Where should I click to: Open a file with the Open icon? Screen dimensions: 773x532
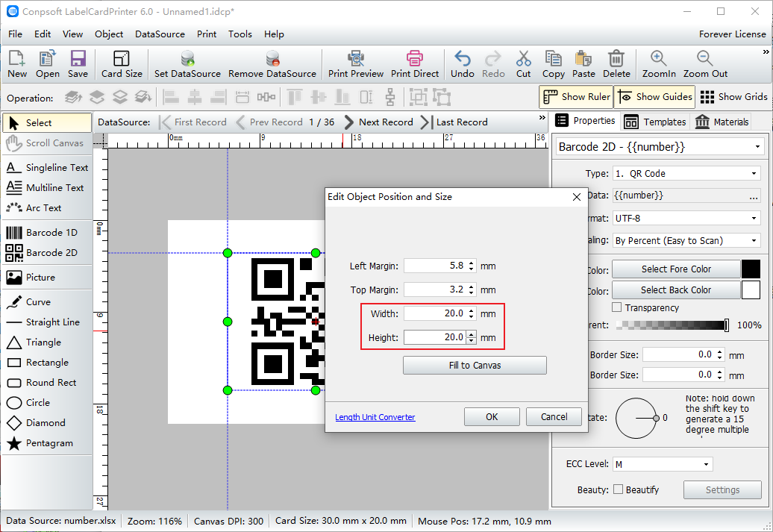[47, 64]
